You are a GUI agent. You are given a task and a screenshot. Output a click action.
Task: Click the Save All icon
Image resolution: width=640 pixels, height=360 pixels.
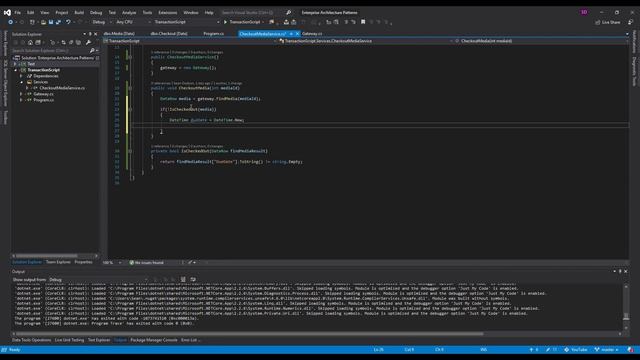pyautogui.click(x=58, y=22)
